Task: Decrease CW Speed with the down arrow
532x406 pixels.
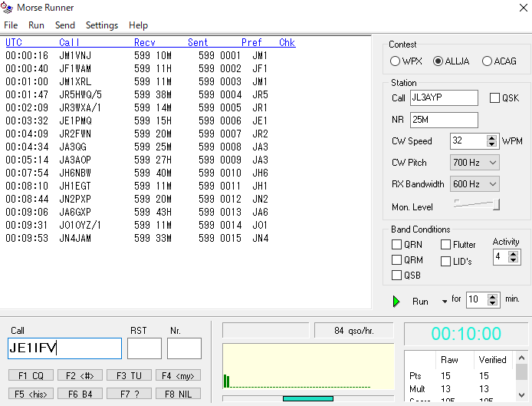Action: [491, 144]
